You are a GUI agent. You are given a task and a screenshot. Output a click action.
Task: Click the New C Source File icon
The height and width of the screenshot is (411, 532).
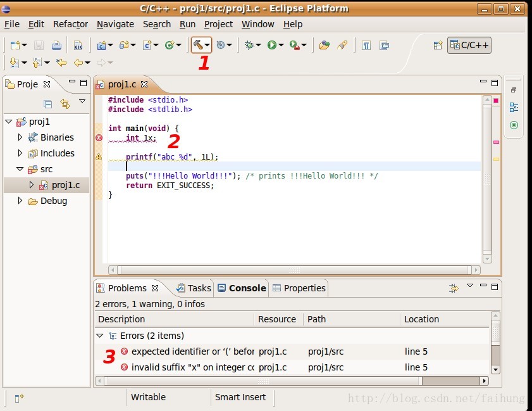(x=147, y=45)
